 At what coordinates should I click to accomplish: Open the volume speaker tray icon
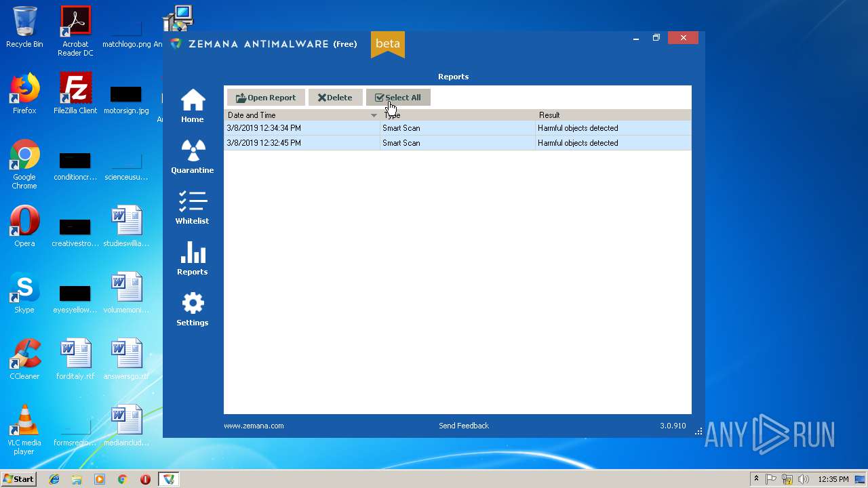804,479
